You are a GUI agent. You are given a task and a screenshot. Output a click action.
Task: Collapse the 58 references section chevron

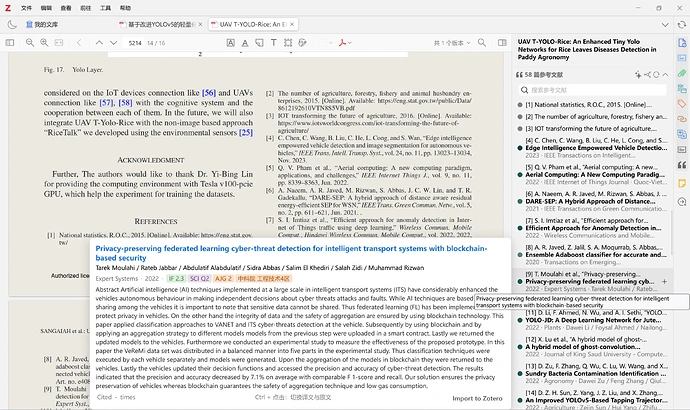pos(665,75)
